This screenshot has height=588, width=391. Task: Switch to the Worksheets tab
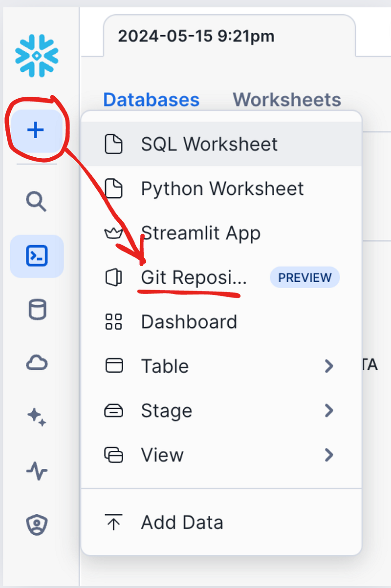coord(287,100)
